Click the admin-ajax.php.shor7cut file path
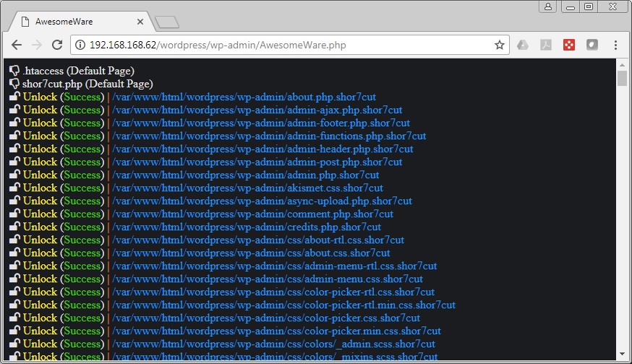Viewport: 632px width, 364px height. pyautogui.click(x=257, y=110)
